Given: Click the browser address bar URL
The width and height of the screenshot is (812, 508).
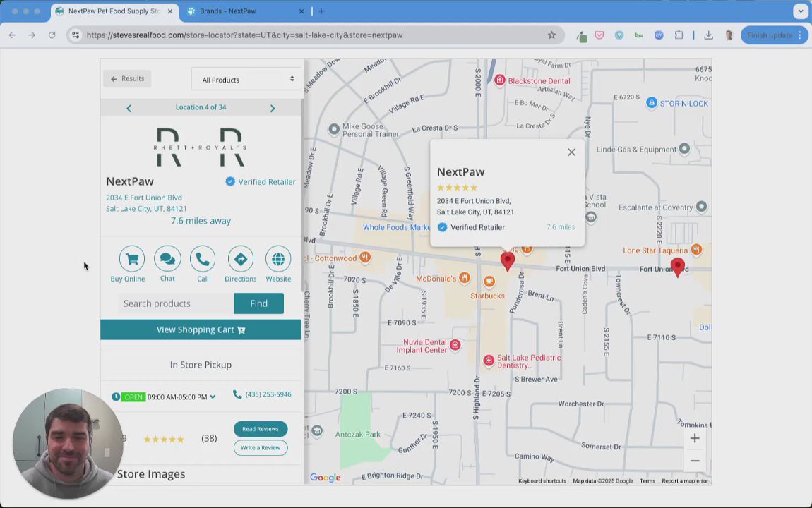Looking at the screenshot, I should point(244,35).
